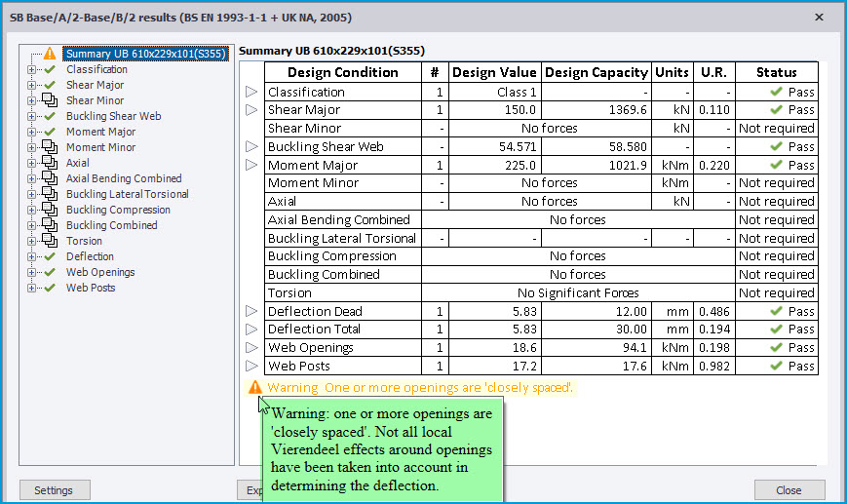Select the Moment Major tree item
The image size is (847, 504).
pyautogui.click(x=100, y=132)
